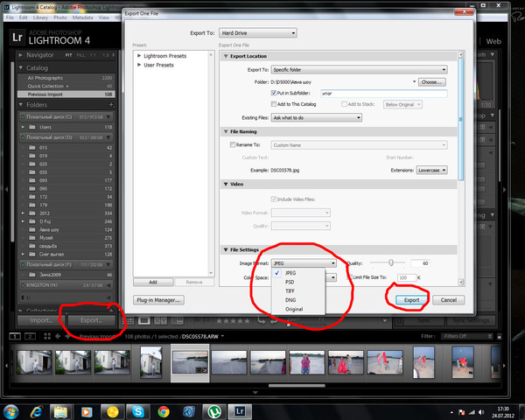Image resolution: width=525 pixels, height=420 pixels.
Task: Open uTorrent from the taskbar
Action: pos(214,411)
